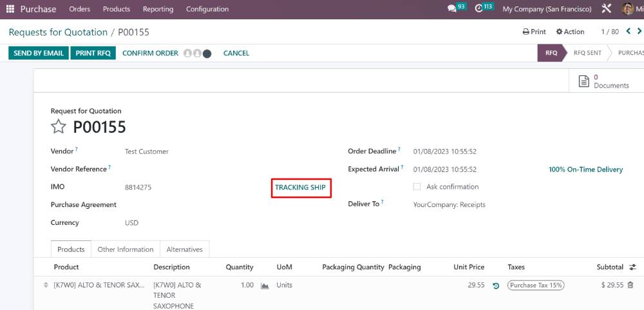Image resolution: width=644 pixels, height=310 pixels.
Task: Open the Products menu
Action: pos(116,9)
